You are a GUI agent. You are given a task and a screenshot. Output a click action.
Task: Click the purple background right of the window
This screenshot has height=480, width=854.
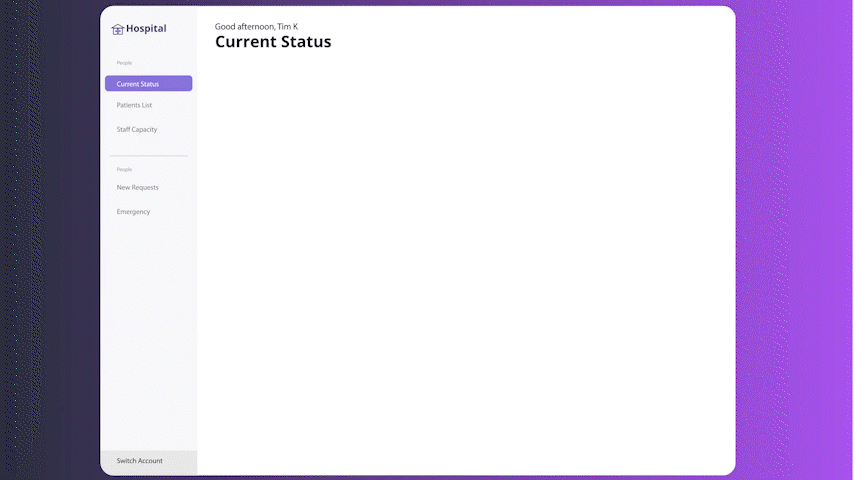click(794, 240)
